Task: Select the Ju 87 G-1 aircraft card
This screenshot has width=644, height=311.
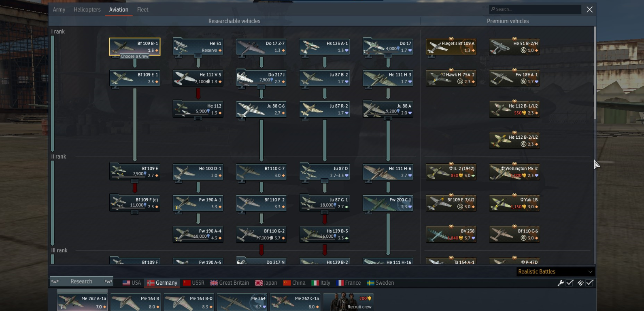Action: [x=325, y=203]
